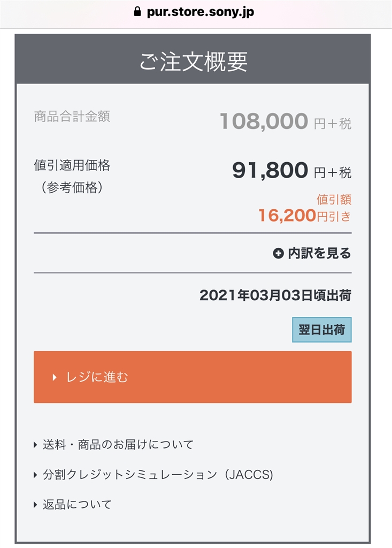Image resolution: width=392 pixels, height=548 pixels.
Task: Click the pur.store.sony.jp URL text
Action: pos(200,12)
